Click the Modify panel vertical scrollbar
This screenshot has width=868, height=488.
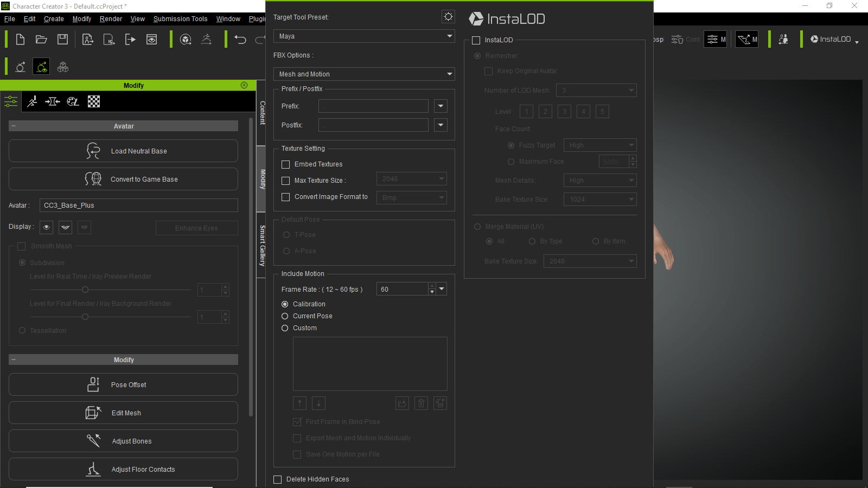click(x=251, y=267)
